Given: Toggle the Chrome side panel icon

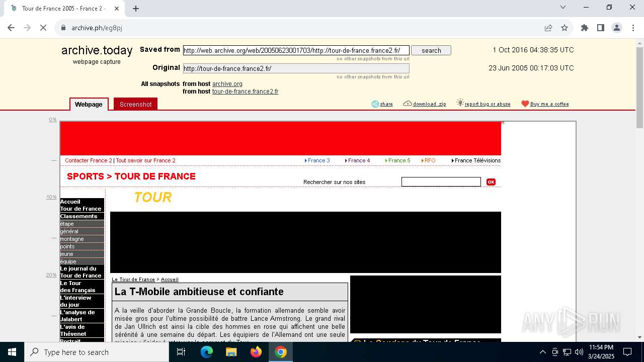Looking at the screenshot, I should pyautogui.click(x=601, y=28).
